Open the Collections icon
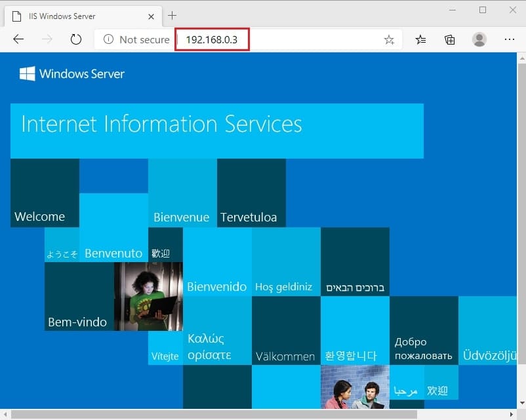Viewport: 526px width, 420px height. 449,39
